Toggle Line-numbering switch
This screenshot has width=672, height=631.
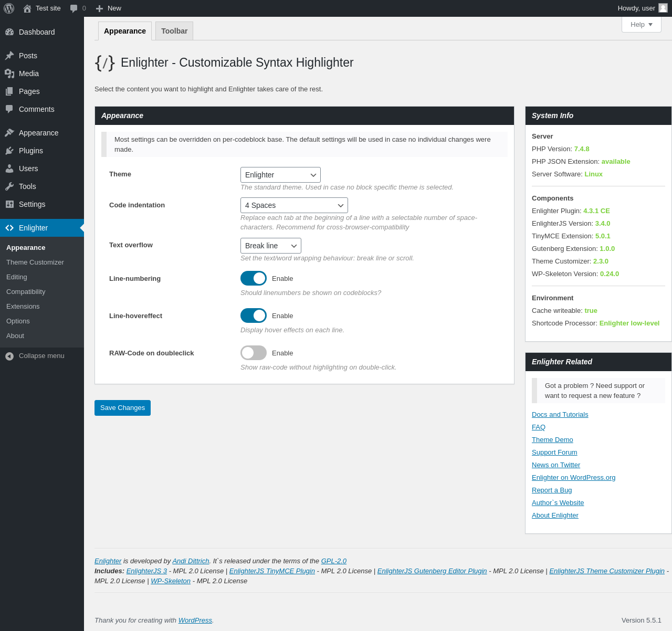click(x=254, y=278)
